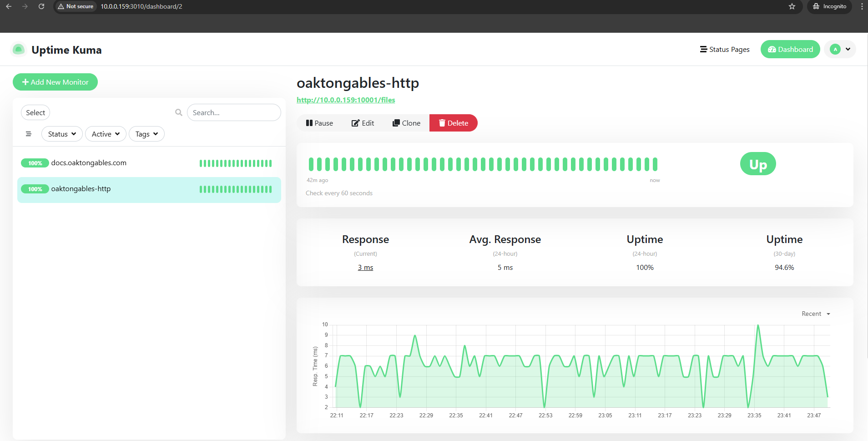Click Add New Monitor button
The height and width of the screenshot is (441, 868).
pyautogui.click(x=55, y=82)
